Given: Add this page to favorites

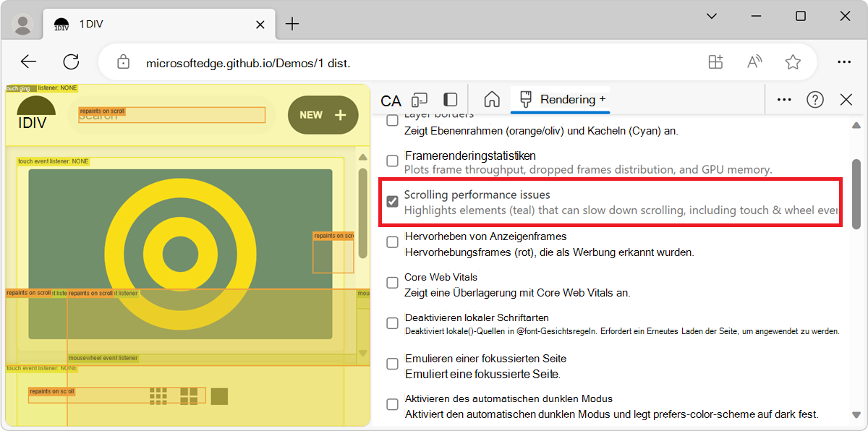Looking at the screenshot, I should (793, 61).
